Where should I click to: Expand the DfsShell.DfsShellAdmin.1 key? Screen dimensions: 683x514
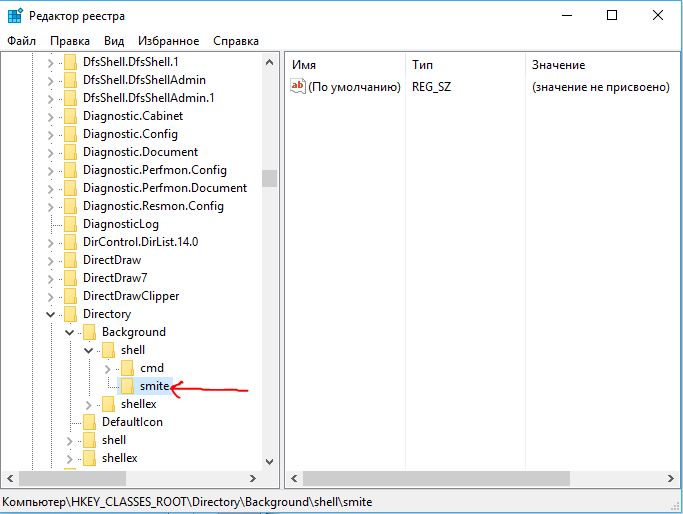coord(51,98)
